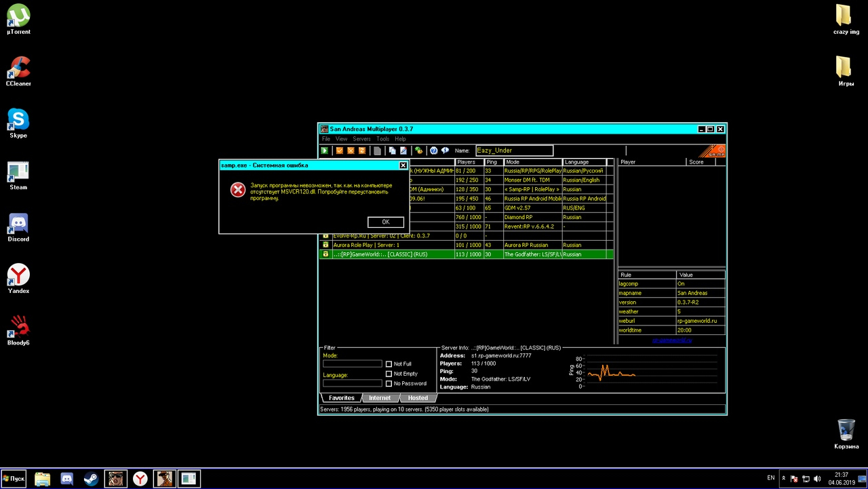Show hidden tray icons arrow
This screenshot has height=489, width=868.
coord(784,479)
